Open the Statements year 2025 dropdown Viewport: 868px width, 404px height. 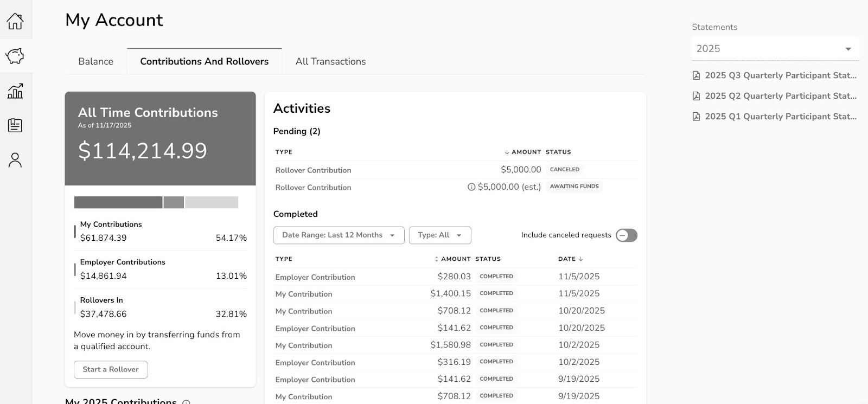pos(775,49)
